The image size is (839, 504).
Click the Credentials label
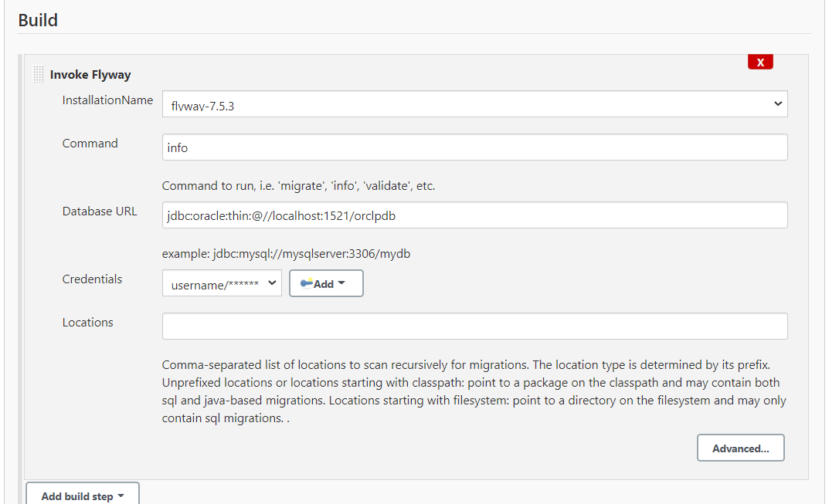[92, 279]
